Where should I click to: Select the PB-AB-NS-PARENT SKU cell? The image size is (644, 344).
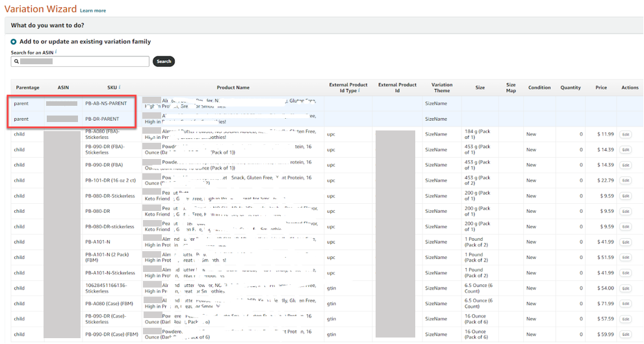click(106, 104)
